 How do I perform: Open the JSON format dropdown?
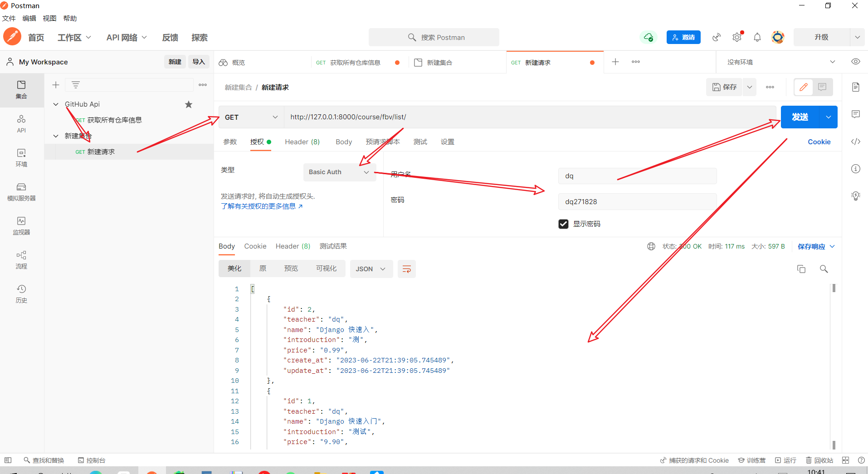[x=371, y=269]
